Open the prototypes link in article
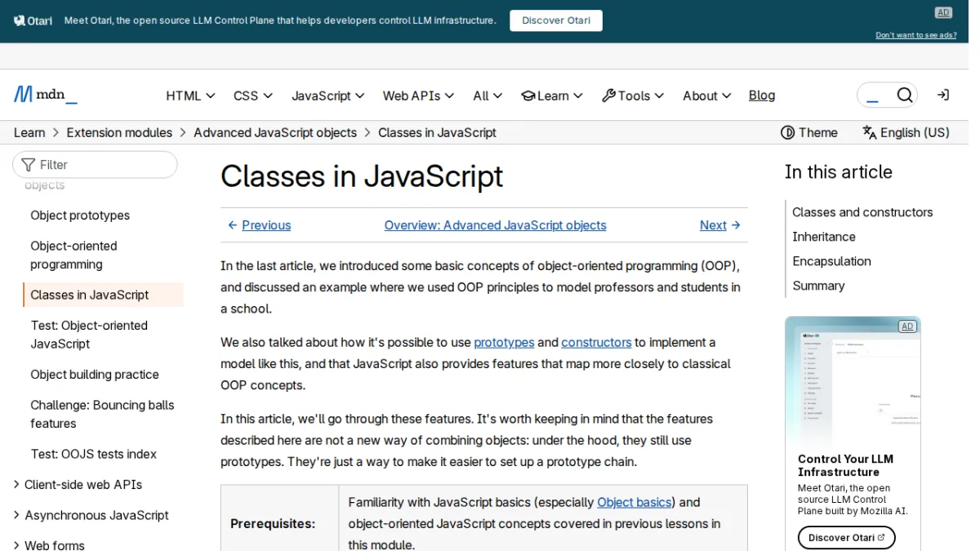Screen dimensions: 980x551 [504, 342]
